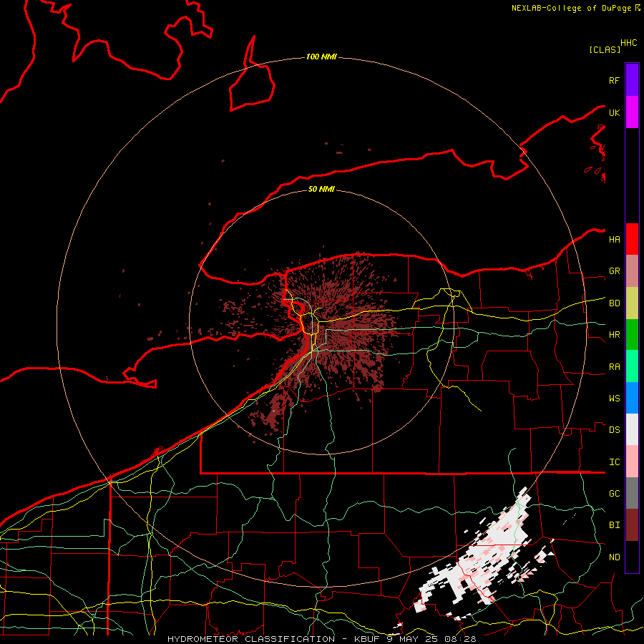Click the GR legend label
644x644 pixels.
(614, 271)
